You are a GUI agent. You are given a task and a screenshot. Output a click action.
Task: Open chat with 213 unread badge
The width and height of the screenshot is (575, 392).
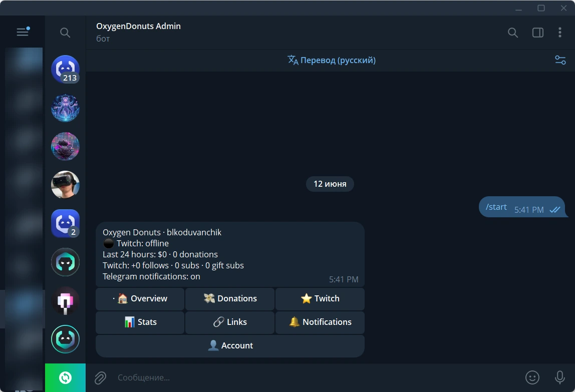click(x=65, y=69)
